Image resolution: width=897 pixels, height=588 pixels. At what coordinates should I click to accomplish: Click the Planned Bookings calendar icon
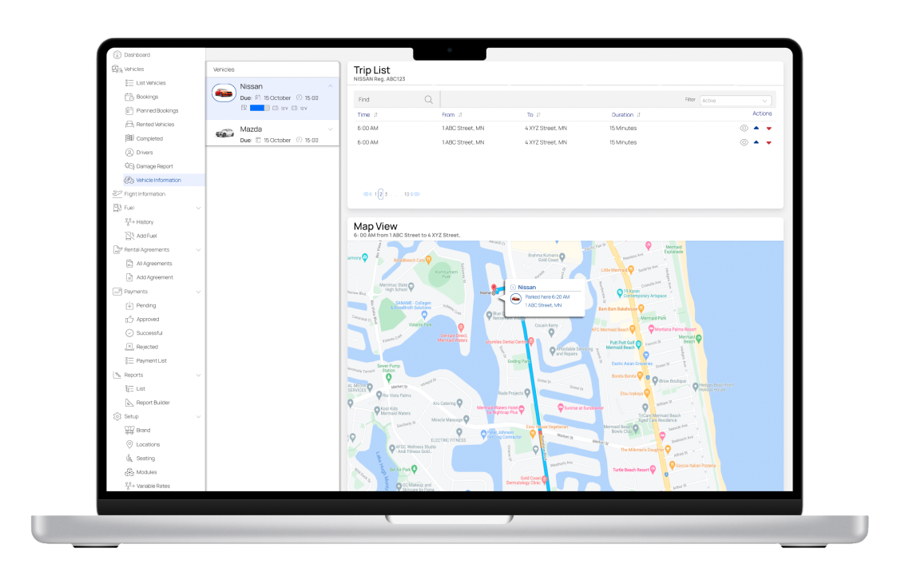pos(129,110)
